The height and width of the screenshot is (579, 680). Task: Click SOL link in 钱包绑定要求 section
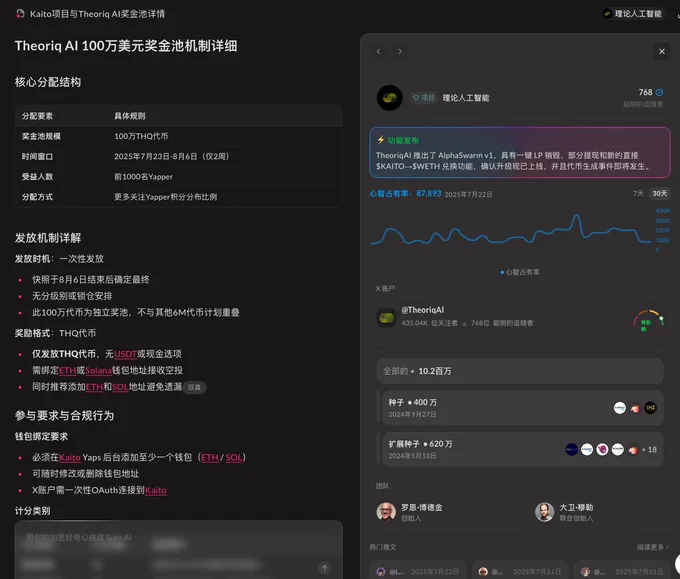click(x=233, y=458)
